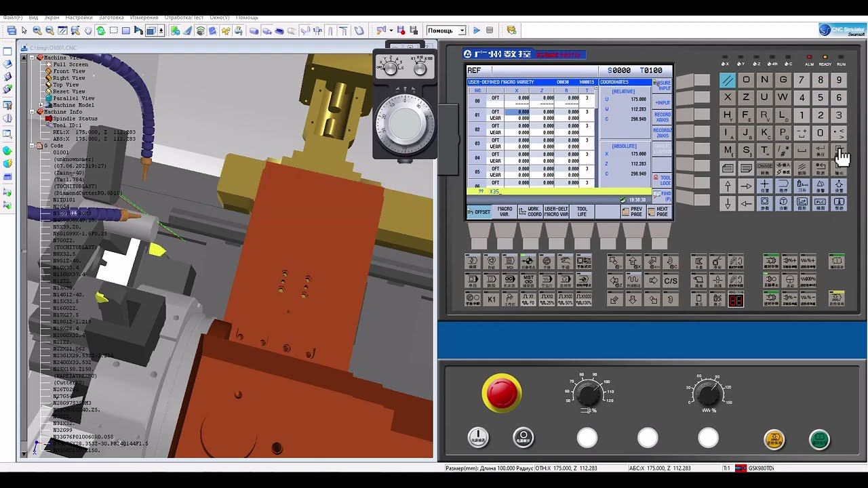Click the M key on CNC keypad
This screenshot has height=488, width=868.
[x=728, y=150]
